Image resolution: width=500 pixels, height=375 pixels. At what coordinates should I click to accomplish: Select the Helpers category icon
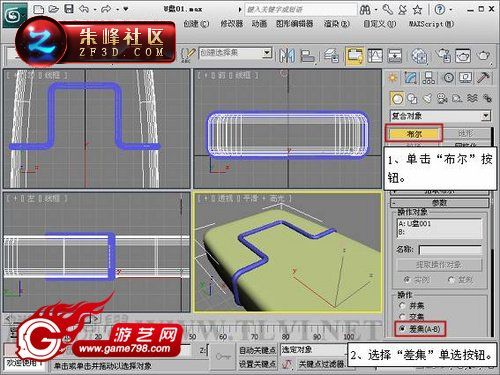click(x=457, y=98)
